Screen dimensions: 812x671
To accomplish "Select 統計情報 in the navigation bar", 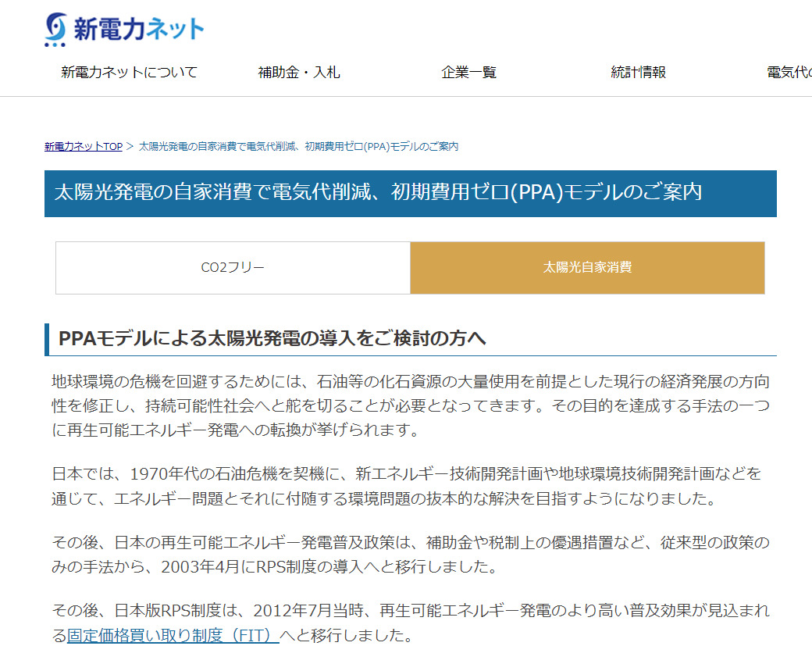I will 638,73.
